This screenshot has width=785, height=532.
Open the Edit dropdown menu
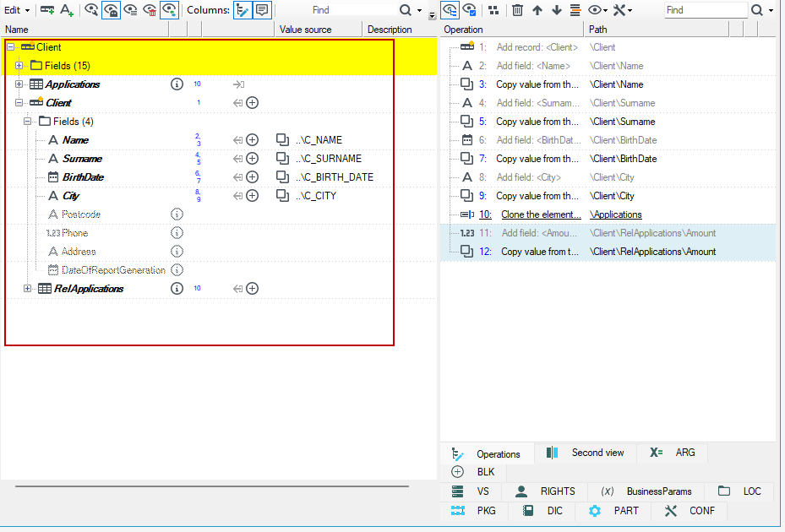[17, 10]
